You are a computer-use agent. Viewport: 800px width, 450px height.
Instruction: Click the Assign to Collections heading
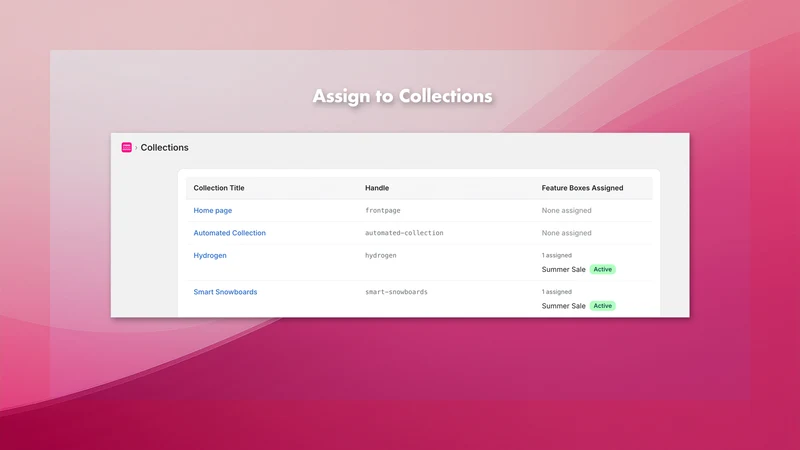click(403, 96)
